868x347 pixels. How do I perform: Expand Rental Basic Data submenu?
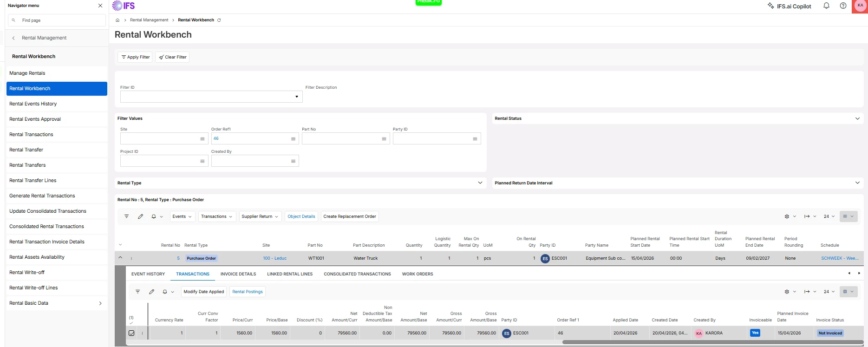click(x=100, y=303)
